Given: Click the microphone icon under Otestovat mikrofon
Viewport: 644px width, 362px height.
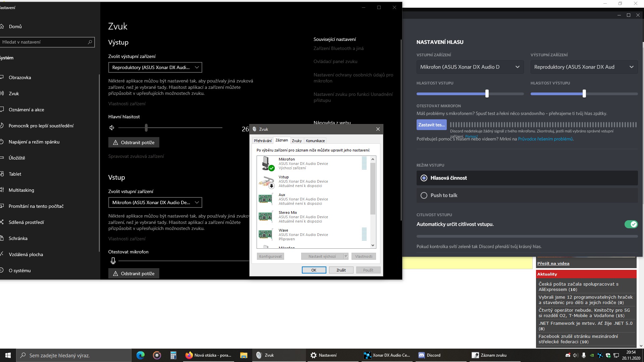Looking at the screenshot, I should 113,260.
